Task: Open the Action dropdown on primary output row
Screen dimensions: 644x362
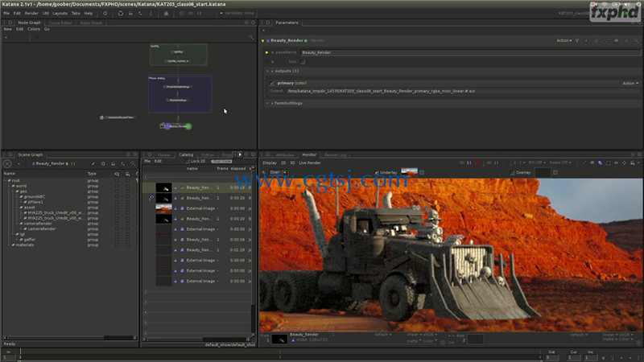Action: [630, 84]
